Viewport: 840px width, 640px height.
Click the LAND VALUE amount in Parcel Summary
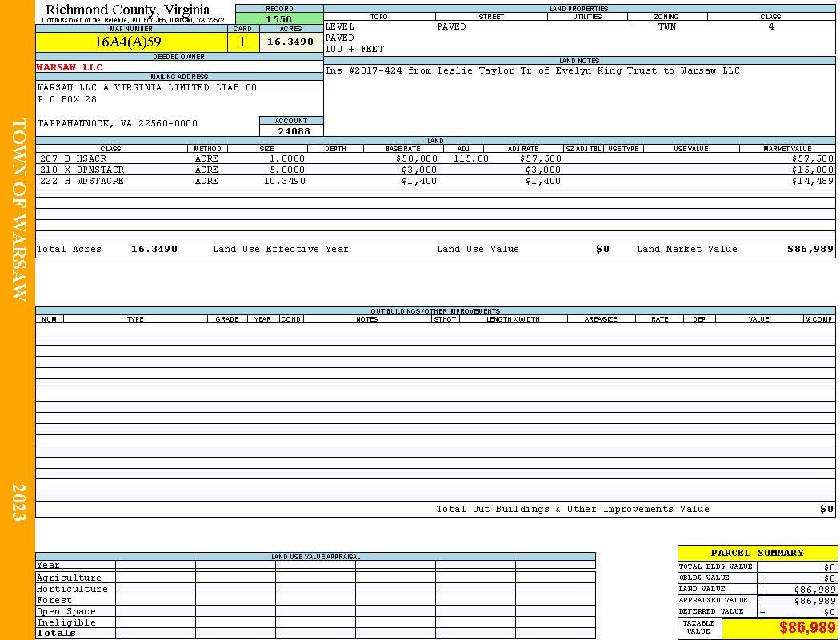(x=815, y=590)
